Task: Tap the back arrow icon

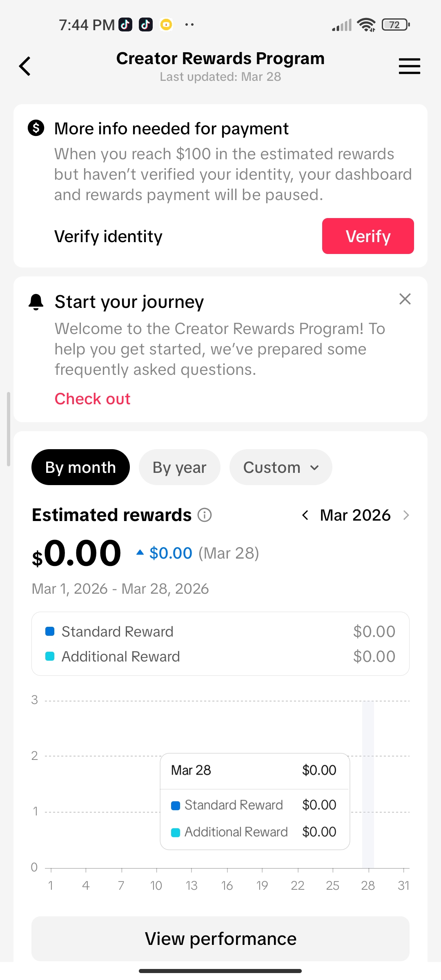Action: [25, 66]
